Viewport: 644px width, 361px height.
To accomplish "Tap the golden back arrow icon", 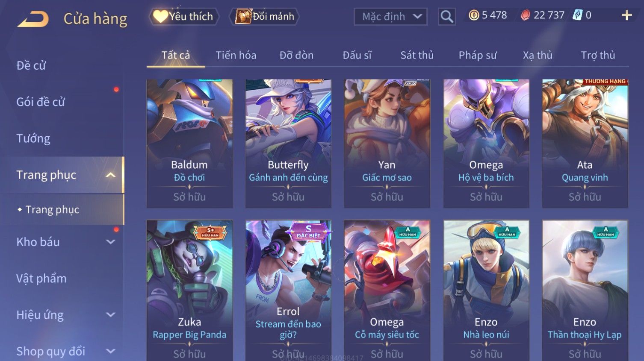I will tap(33, 19).
